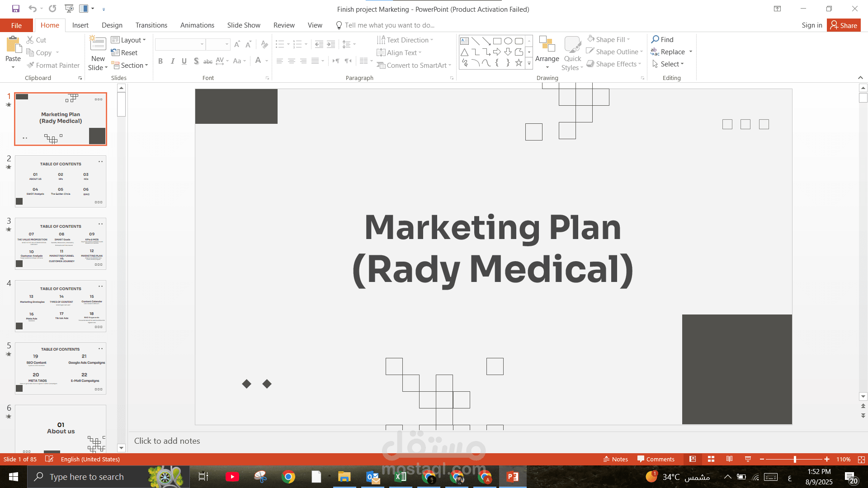Image resolution: width=868 pixels, height=488 pixels.
Task: Reset the slide layout
Action: (124, 52)
